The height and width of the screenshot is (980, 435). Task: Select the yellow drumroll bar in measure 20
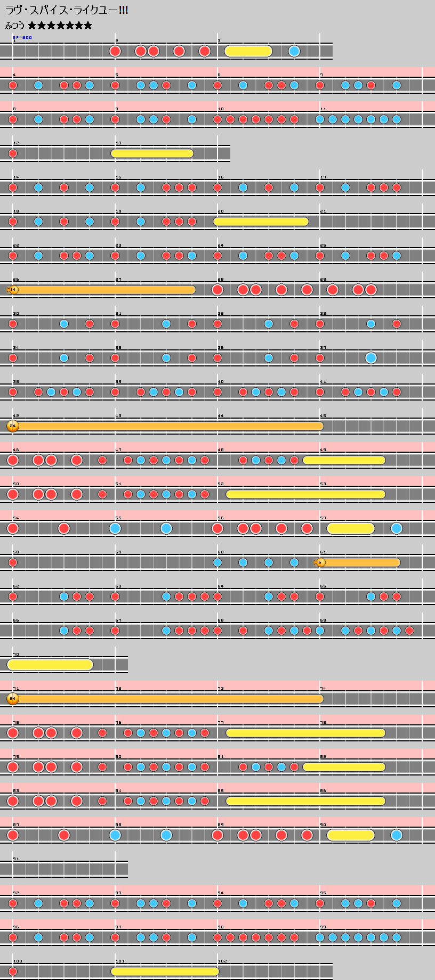[261, 222]
